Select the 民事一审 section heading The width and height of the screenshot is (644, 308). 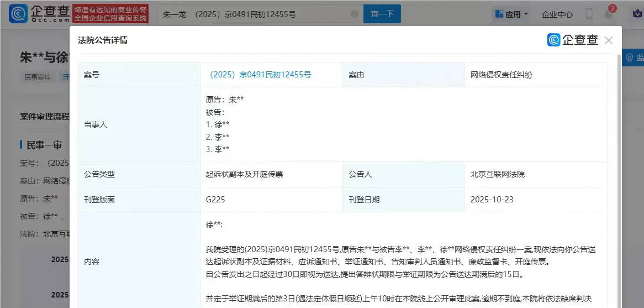[44, 145]
